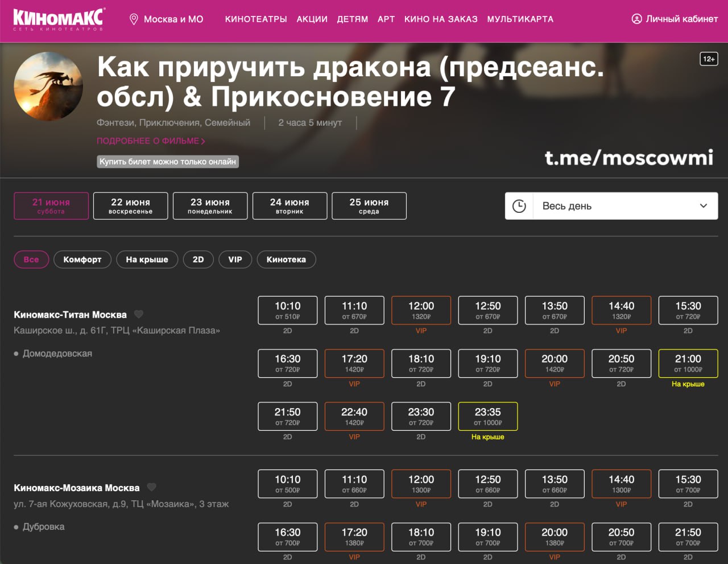
Task: Click the user account icon
Action: click(x=636, y=19)
